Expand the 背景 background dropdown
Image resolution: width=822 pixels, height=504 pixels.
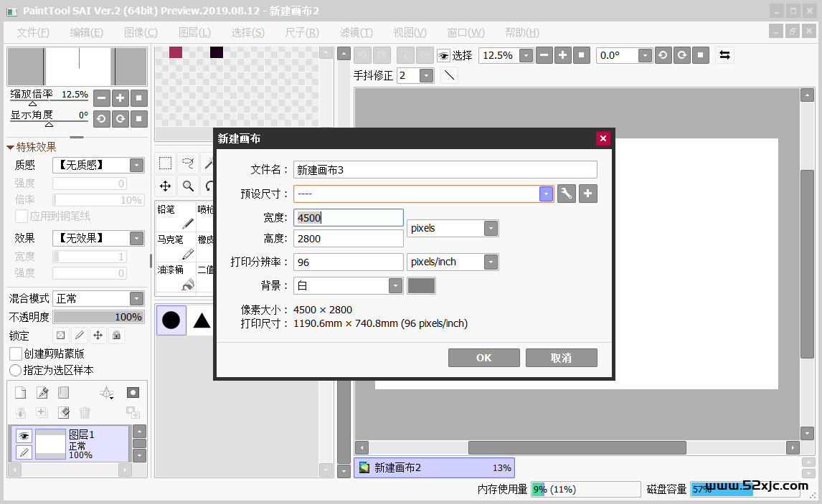395,285
